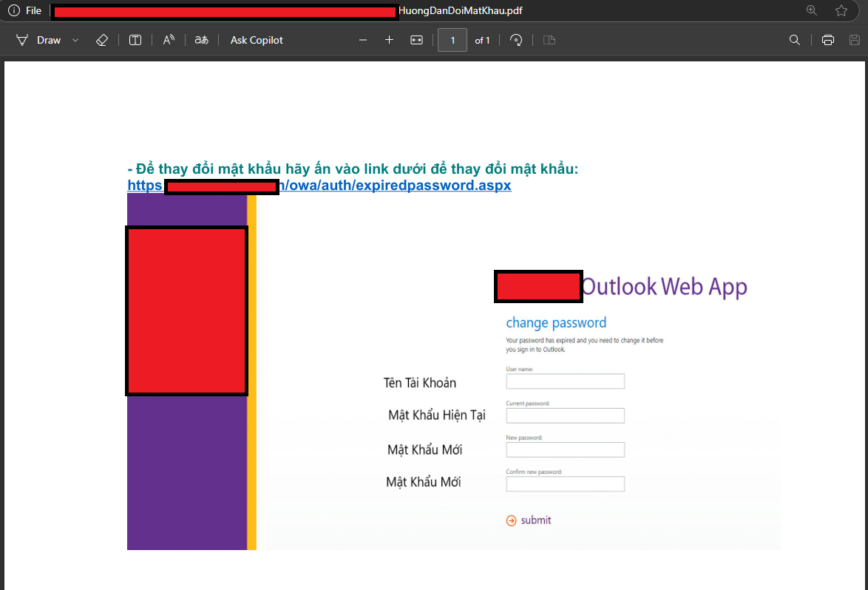Click the Confirm new password field
The image size is (868, 590).
[565, 484]
